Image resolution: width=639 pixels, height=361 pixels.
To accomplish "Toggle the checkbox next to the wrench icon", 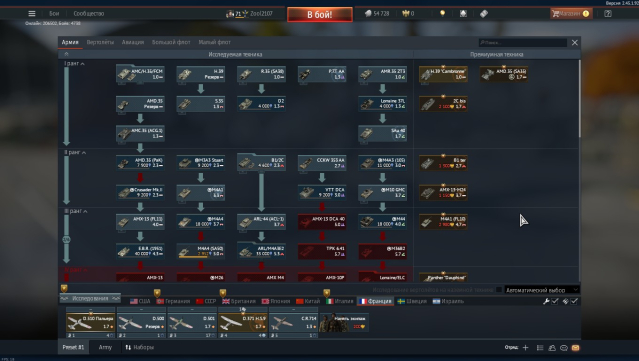I will tap(555, 301).
